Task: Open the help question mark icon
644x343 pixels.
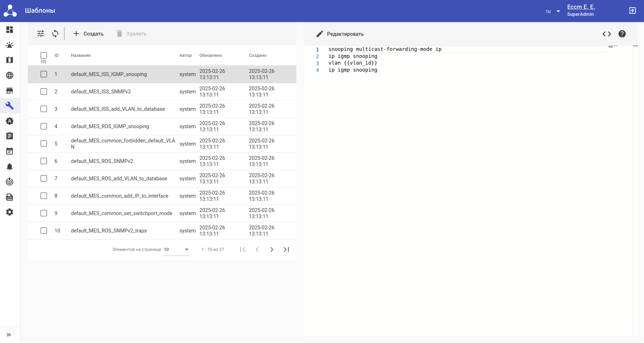Action: pos(622,34)
